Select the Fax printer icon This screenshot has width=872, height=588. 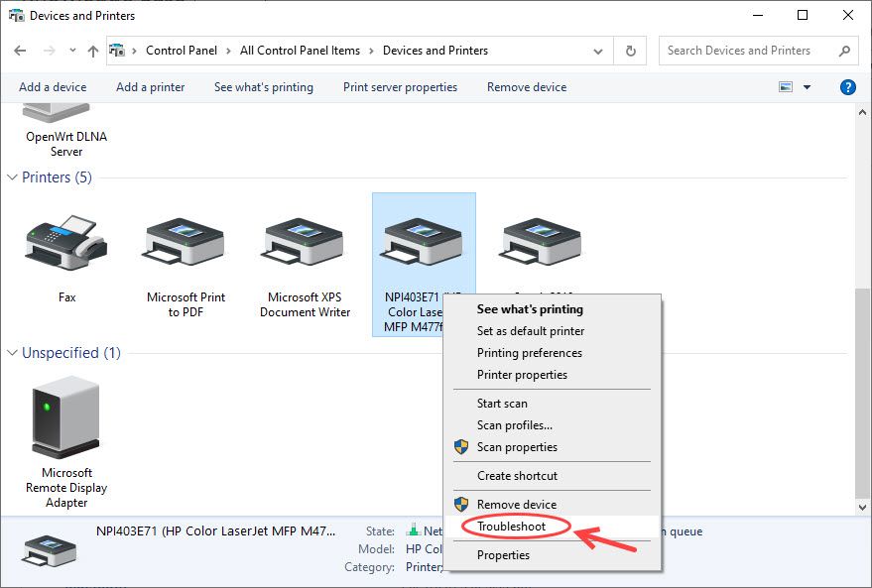(x=66, y=243)
